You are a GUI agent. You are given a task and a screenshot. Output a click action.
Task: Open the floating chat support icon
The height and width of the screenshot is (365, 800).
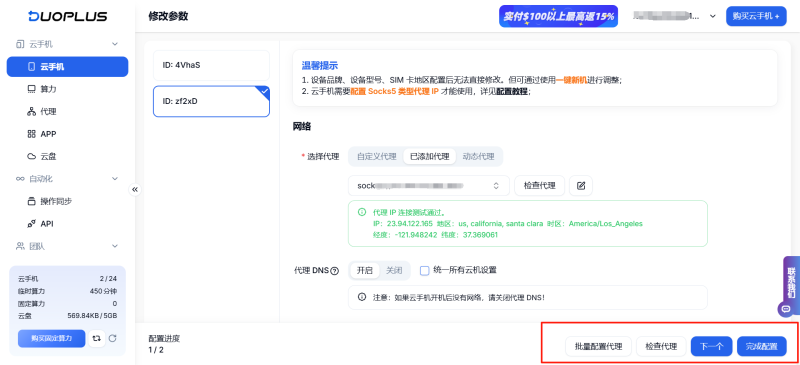pos(786,308)
